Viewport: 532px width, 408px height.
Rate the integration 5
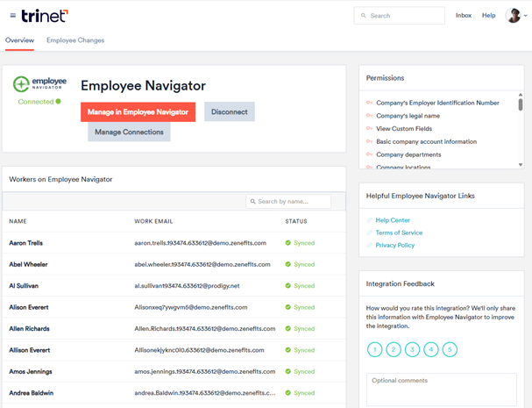pyautogui.click(x=450, y=349)
